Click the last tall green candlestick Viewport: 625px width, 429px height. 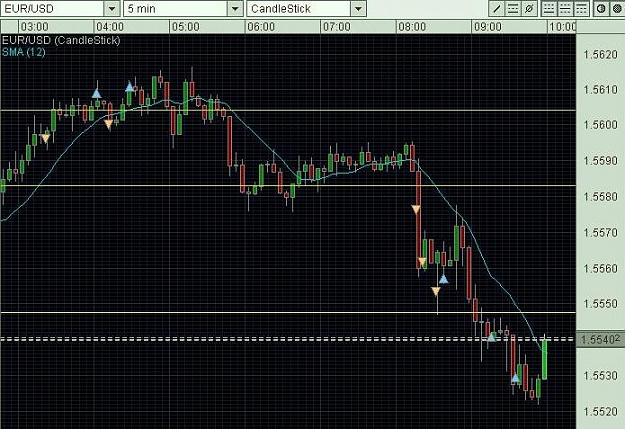[x=544, y=359]
